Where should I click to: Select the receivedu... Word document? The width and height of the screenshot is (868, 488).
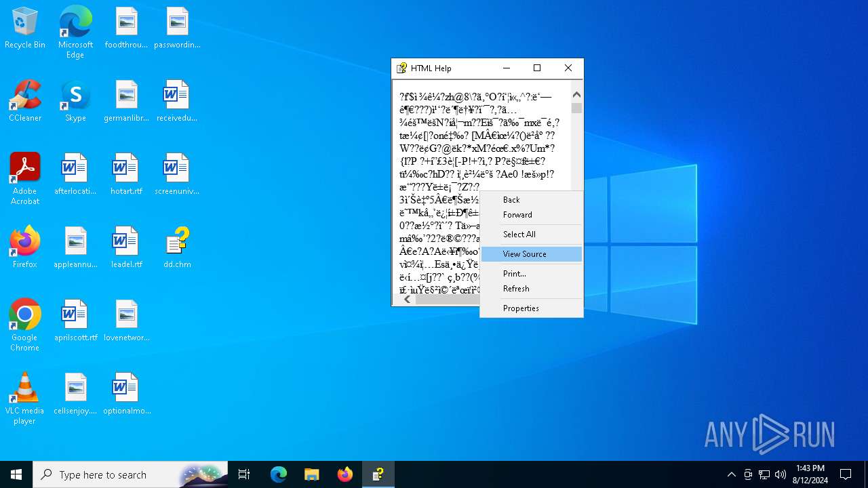coord(177,102)
